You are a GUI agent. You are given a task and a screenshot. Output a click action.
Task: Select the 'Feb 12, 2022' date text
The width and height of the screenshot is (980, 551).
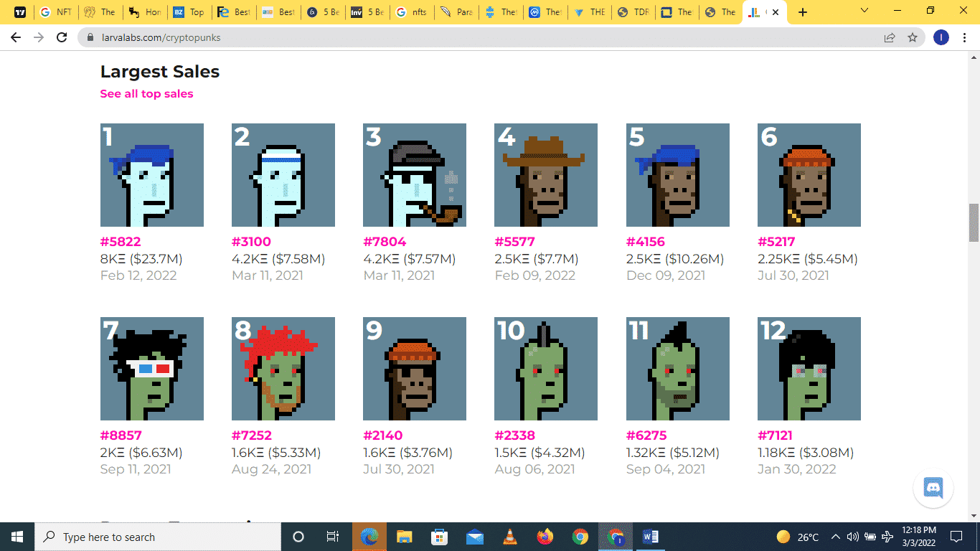point(138,275)
